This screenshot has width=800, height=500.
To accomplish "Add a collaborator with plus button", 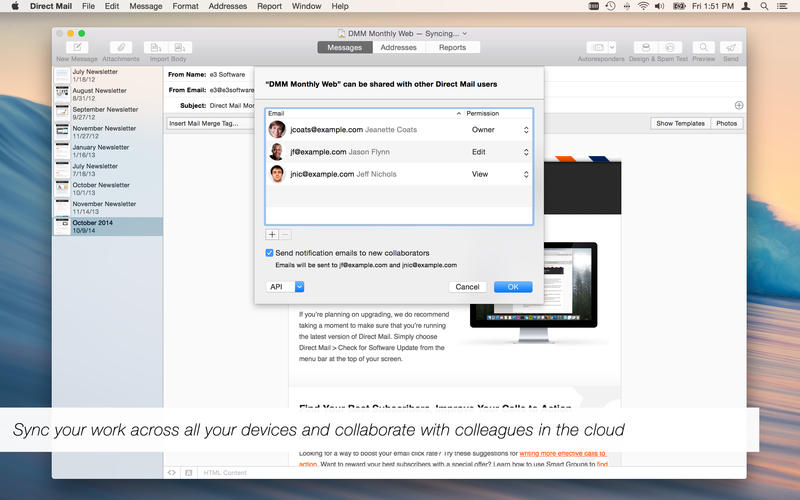I will [272, 235].
